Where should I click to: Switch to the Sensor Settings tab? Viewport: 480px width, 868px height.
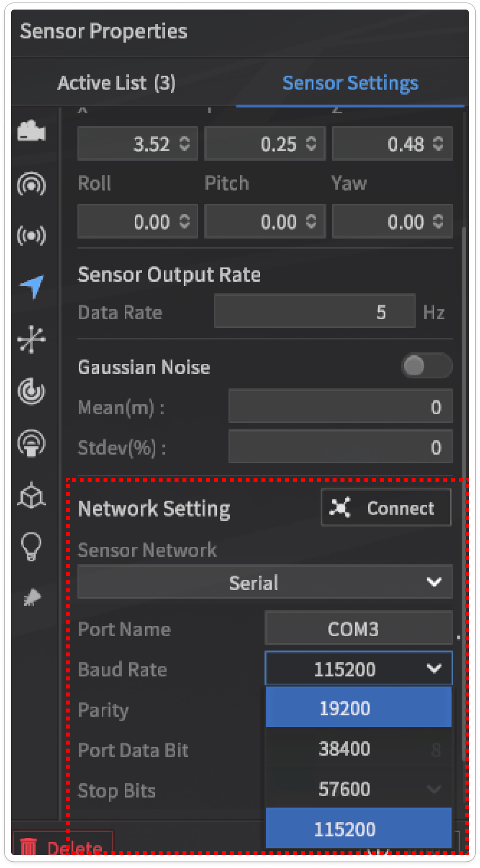click(350, 83)
